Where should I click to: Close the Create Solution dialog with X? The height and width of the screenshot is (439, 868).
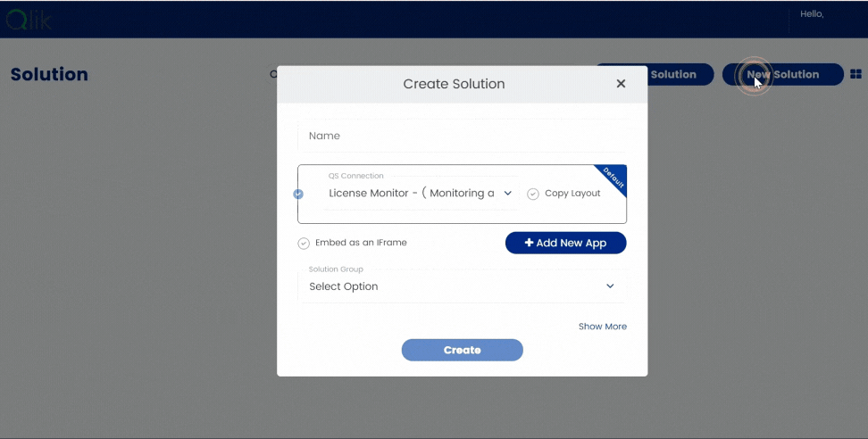(621, 84)
